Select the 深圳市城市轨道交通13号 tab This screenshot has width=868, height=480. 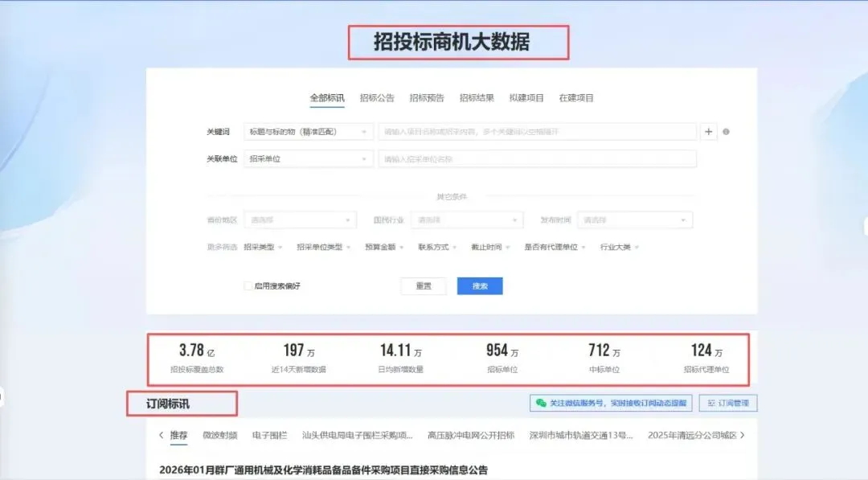coord(581,435)
